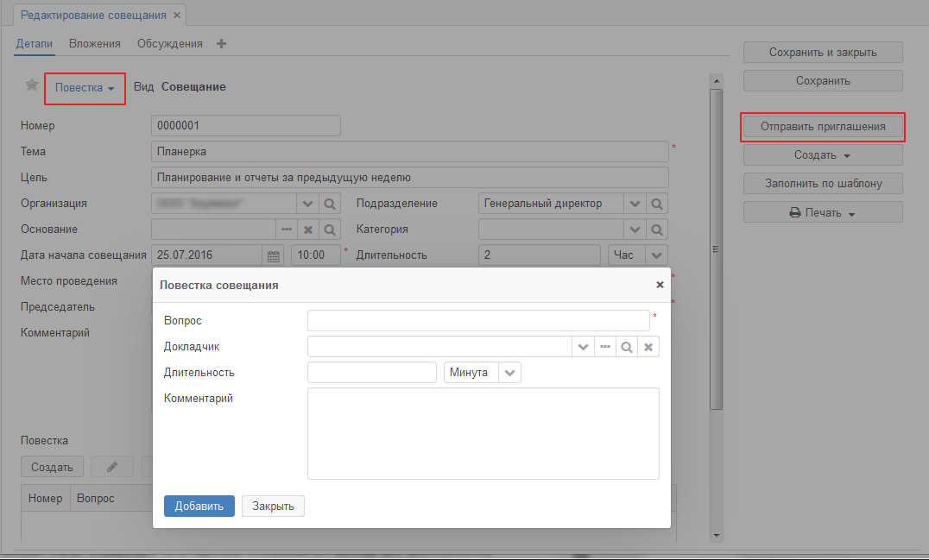Switch to the Обсуждения tab
The image size is (929, 560).
(x=170, y=44)
